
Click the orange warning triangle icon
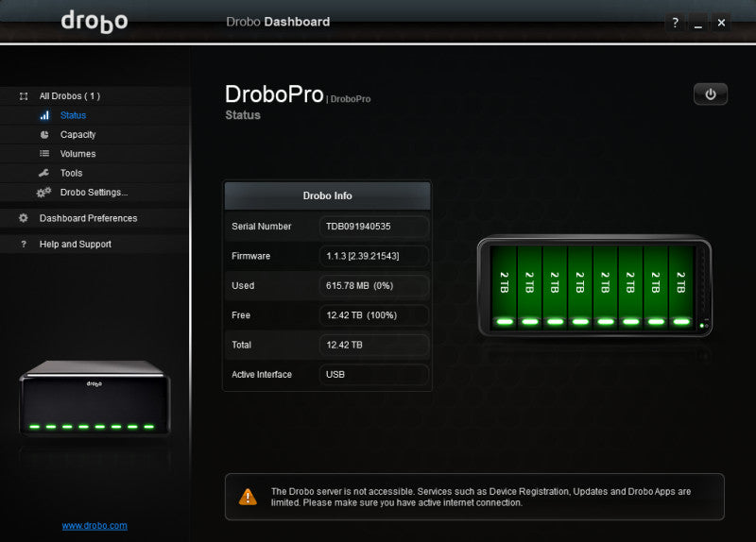(248, 497)
